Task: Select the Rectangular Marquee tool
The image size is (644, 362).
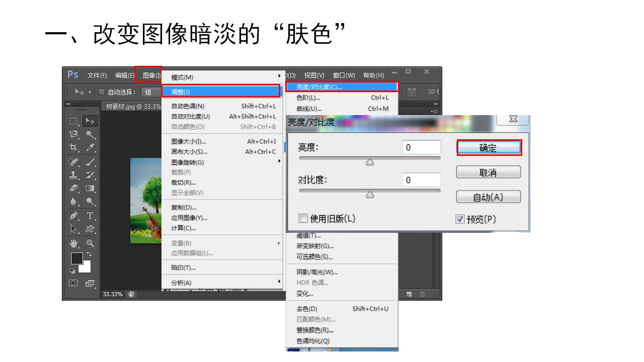Action: pyautogui.click(x=74, y=121)
